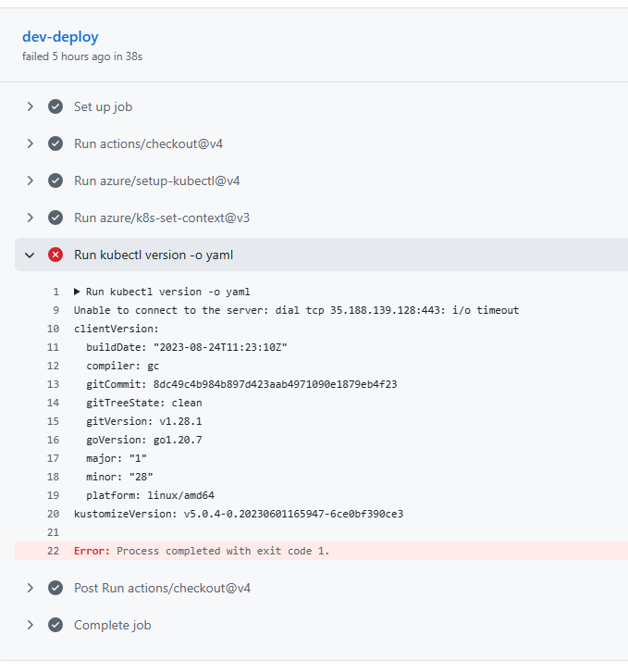Click the success checkmark icon for Set up job

pos(55,106)
